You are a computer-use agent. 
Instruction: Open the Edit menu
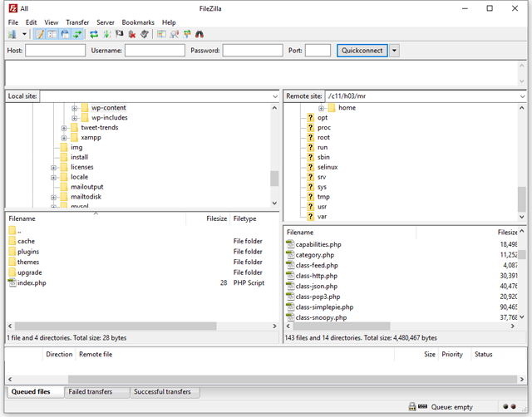tap(32, 22)
